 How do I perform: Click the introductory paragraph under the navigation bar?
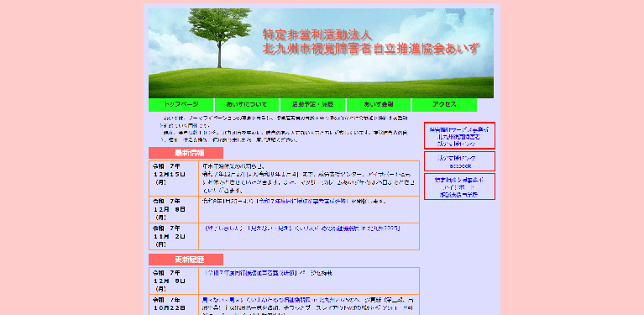(x=284, y=129)
